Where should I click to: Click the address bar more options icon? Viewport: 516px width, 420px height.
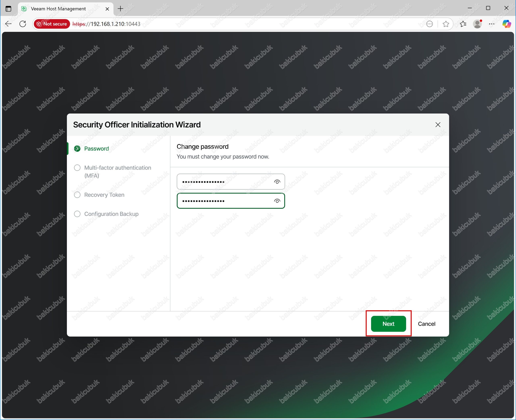(430, 24)
